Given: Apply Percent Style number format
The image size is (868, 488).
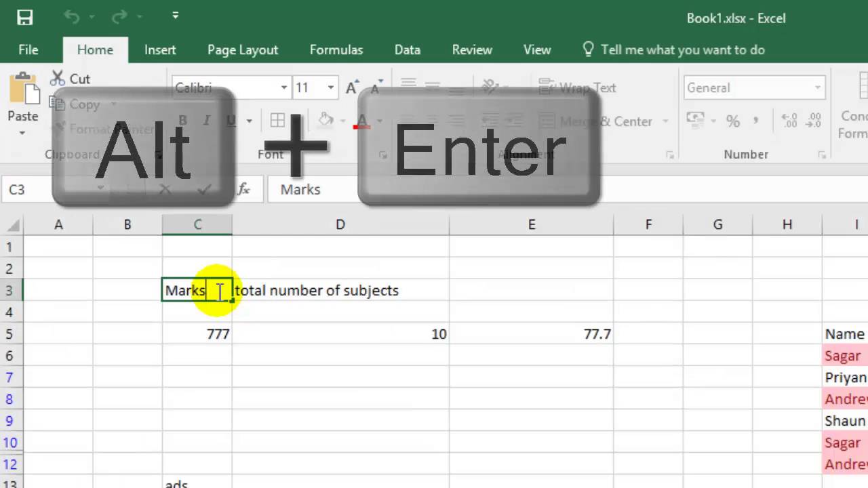Looking at the screenshot, I should [x=733, y=121].
